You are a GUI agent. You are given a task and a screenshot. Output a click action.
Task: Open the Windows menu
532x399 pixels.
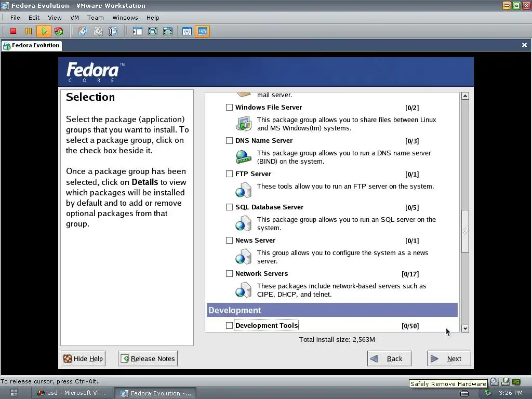pyautogui.click(x=125, y=18)
